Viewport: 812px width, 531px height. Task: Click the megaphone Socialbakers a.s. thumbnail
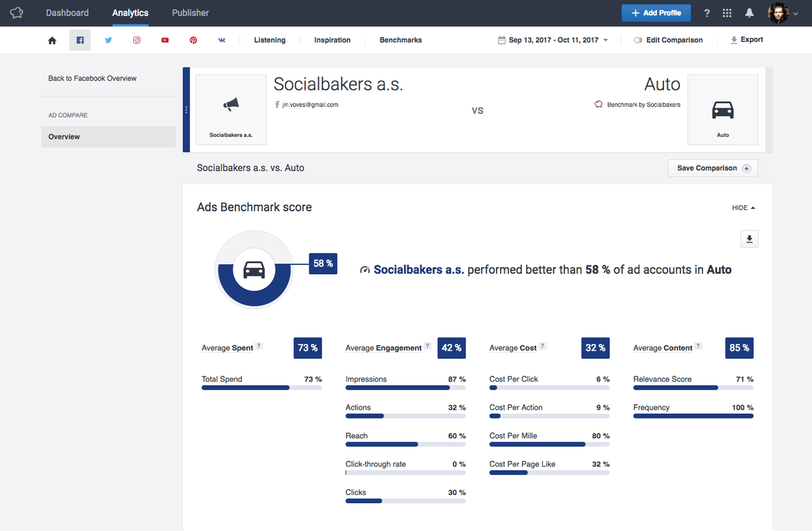click(x=231, y=110)
